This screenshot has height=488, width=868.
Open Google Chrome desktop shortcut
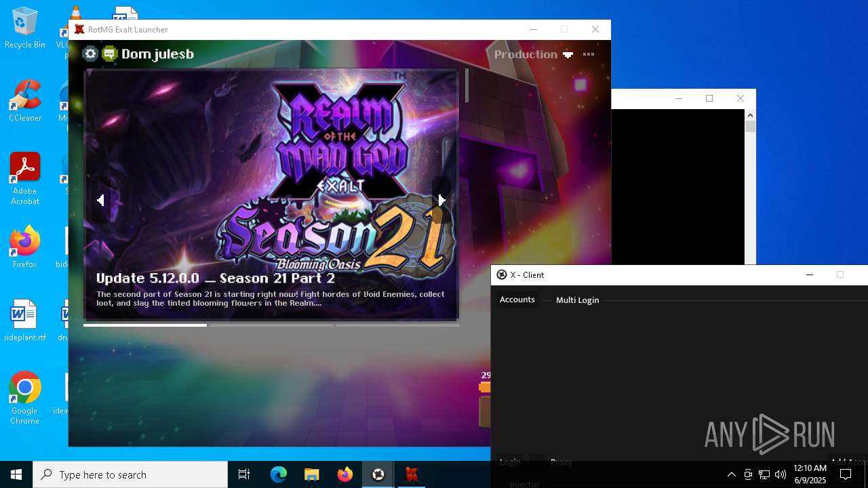coord(24,399)
